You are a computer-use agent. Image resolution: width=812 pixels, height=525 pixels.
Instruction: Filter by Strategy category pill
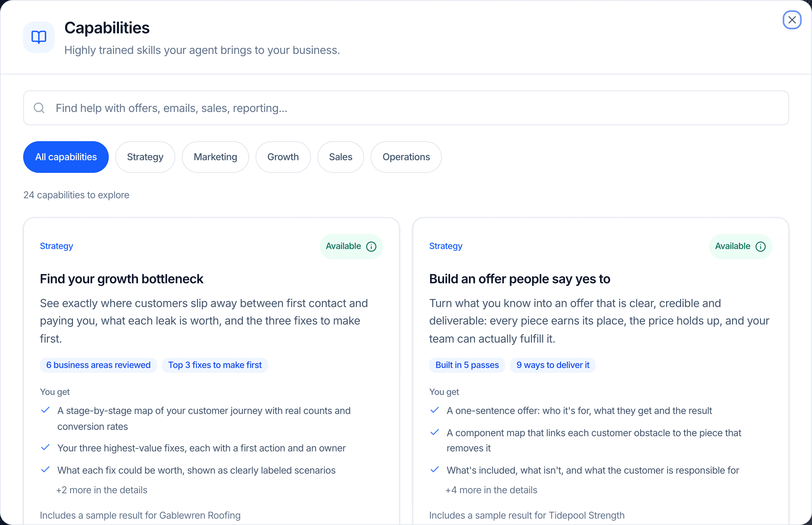(x=145, y=157)
